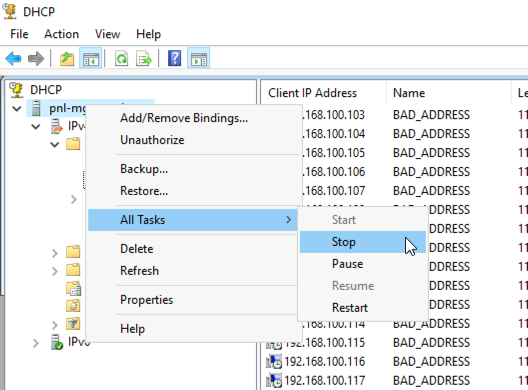Click BAD_ADDRESS name in .105 row

(431, 153)
